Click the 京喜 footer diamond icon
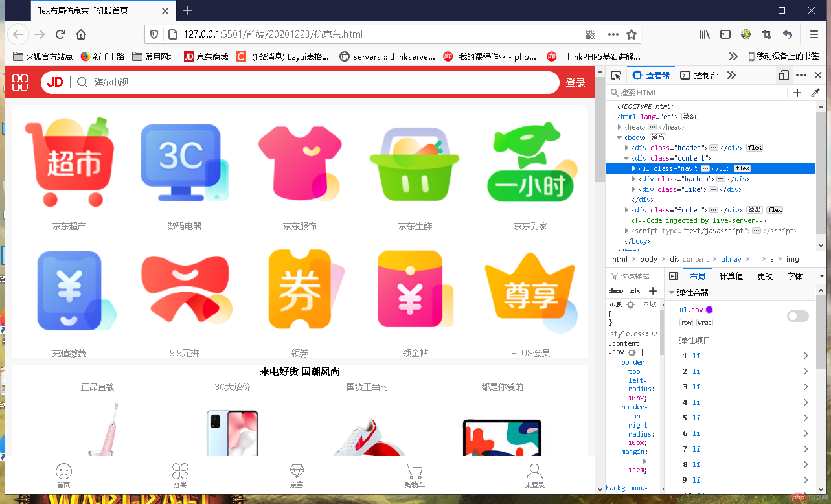Screen dimensions: 831x504 click(297, 471)
